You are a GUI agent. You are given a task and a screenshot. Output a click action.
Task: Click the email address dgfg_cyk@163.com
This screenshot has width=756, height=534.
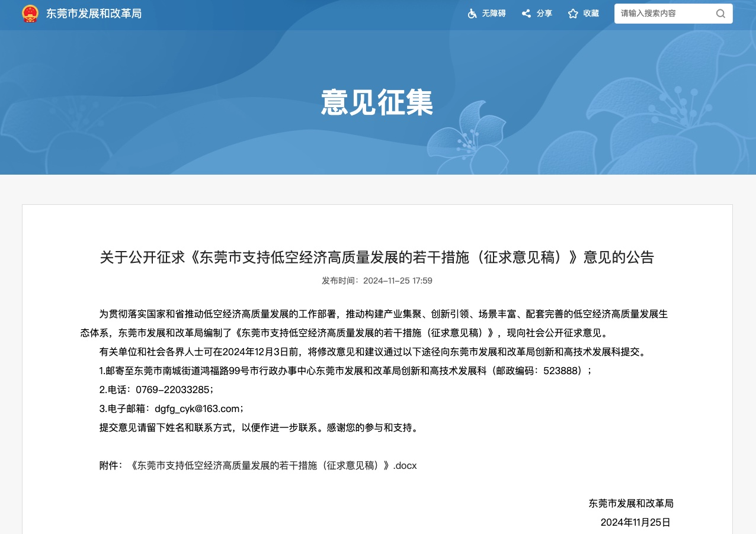coord(198,408)
